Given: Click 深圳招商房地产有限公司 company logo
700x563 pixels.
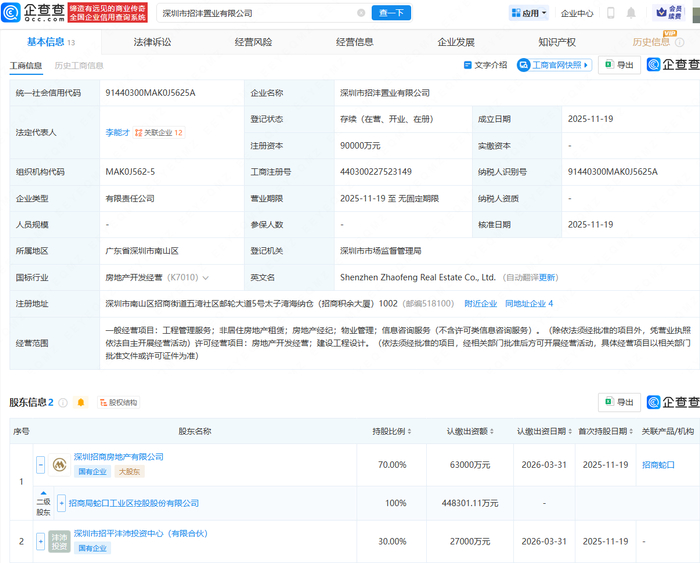Looking at the screenshot, I should point(60,465).
